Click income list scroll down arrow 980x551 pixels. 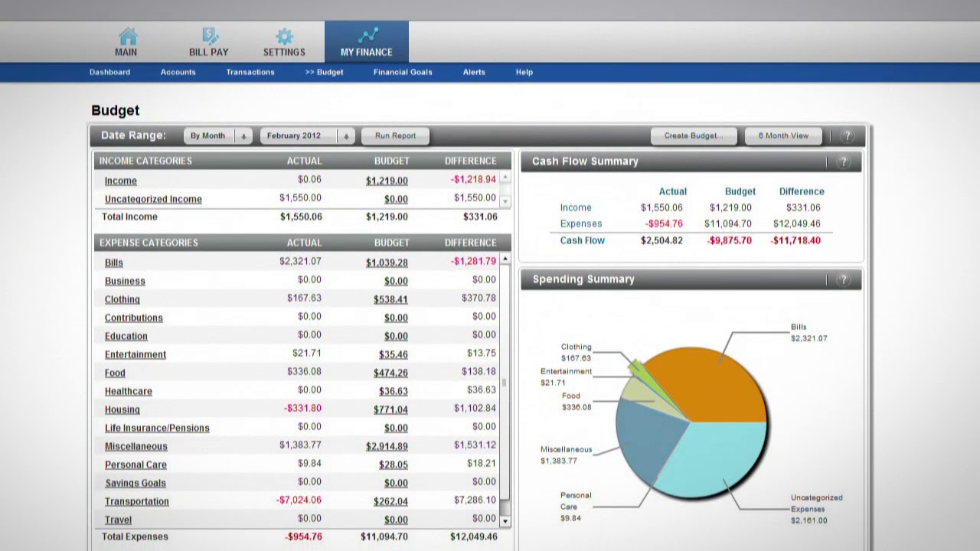click(505, 201)
